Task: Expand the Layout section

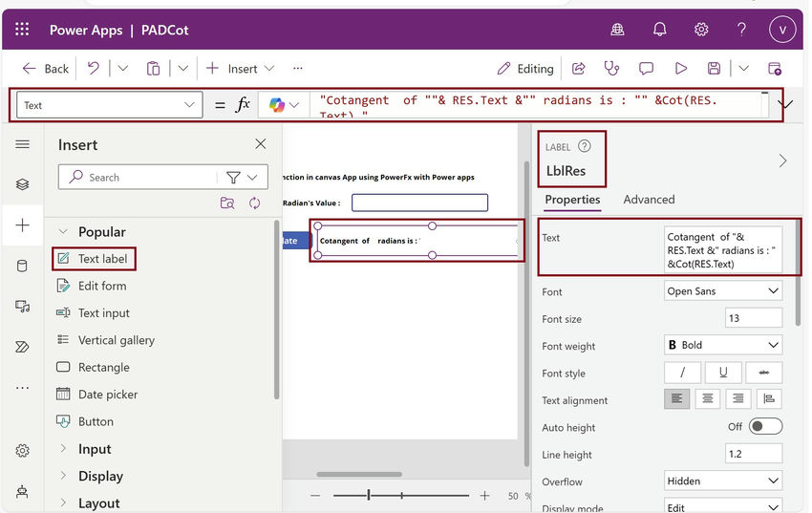Action: coord(63,502)
